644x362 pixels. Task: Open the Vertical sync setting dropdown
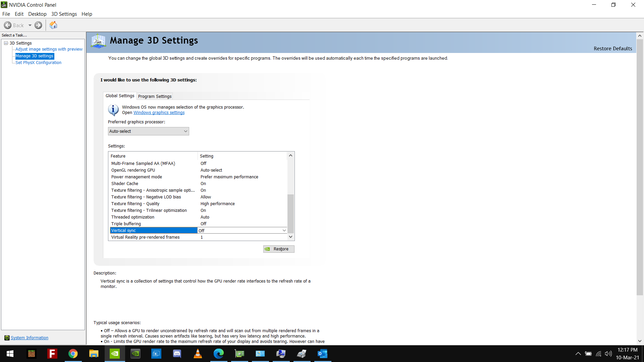[x=284, y=231]
